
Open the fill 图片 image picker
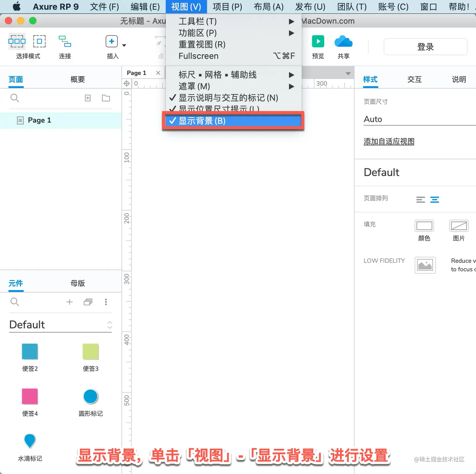[x=459, y=226]
